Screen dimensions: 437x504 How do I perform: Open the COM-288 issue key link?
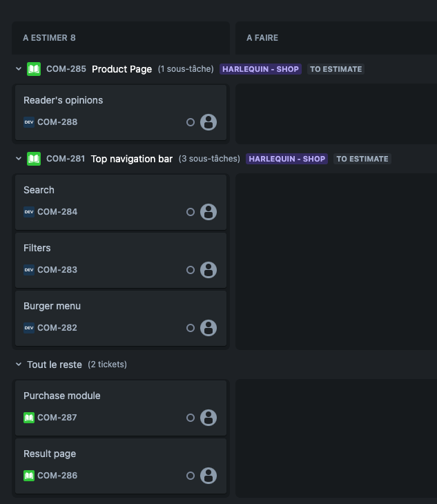point(57,122)
